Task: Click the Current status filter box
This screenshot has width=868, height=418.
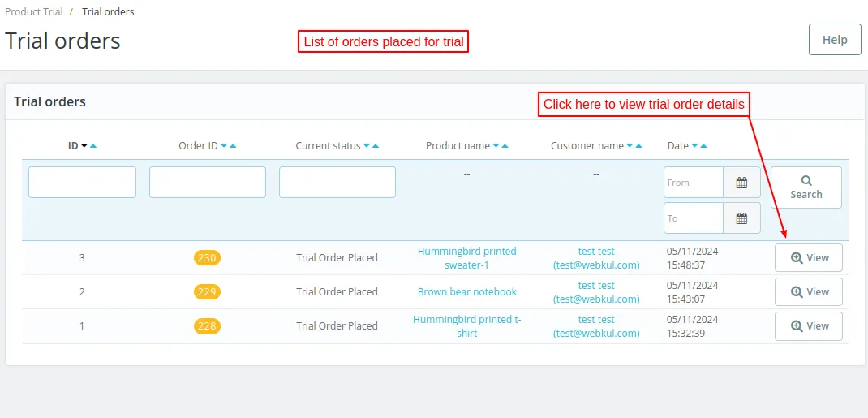Action: coord(337,183)
